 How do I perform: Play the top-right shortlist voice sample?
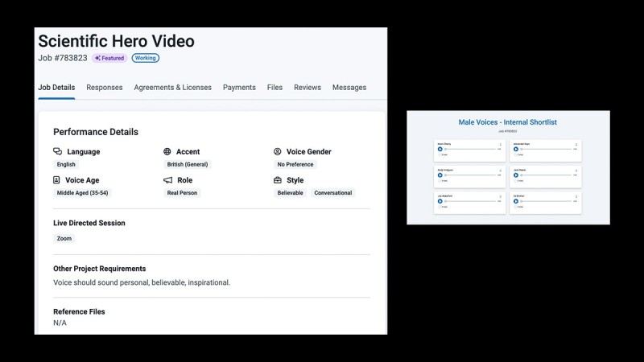[x=516, y=149]
